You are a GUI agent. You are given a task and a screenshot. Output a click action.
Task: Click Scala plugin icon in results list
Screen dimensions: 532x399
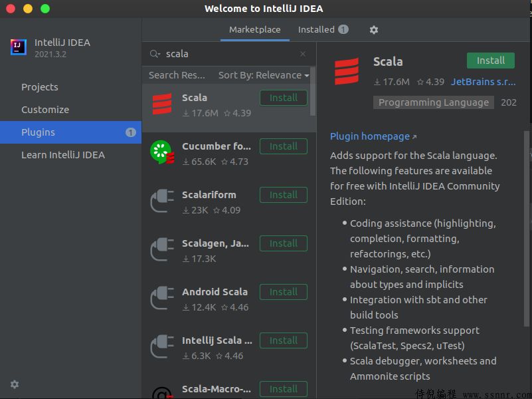tap(162, 104)
